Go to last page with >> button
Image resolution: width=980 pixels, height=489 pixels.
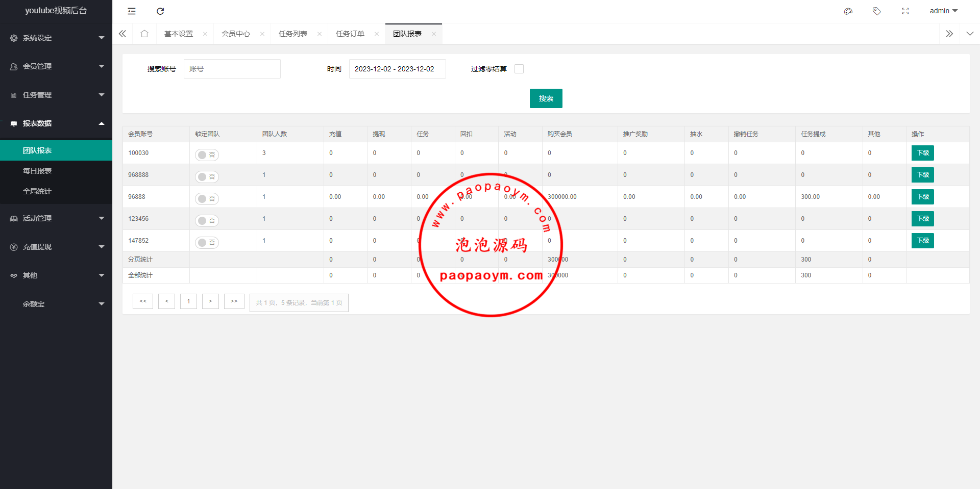(234, 301)
